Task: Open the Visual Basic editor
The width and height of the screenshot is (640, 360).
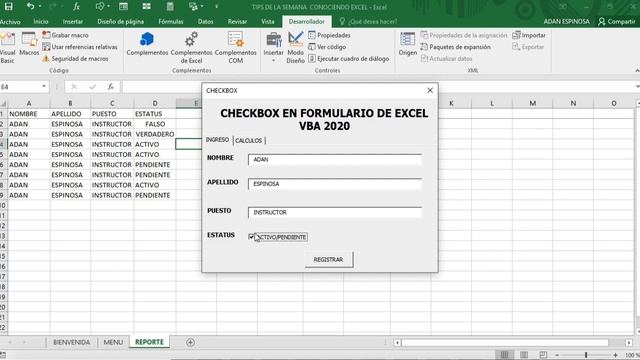Action: click(x=7, y=48)
